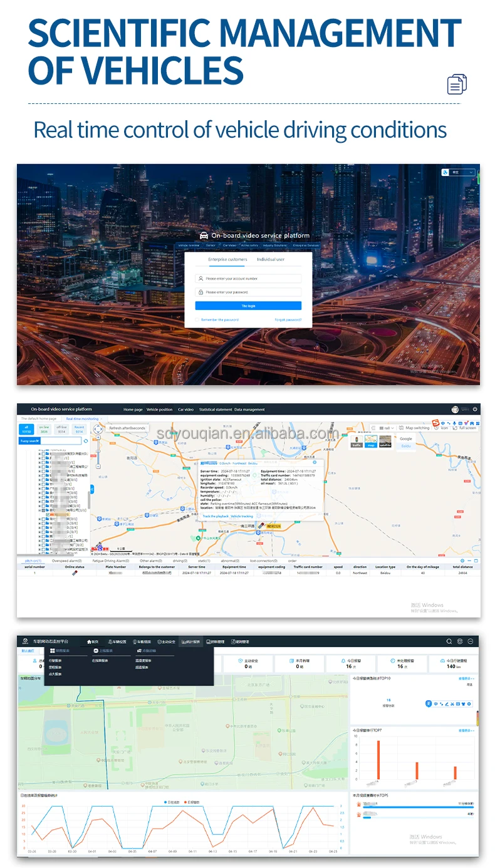The height and width of the screenshot is (868, 495).
Task: Open the Data management menu
Action: (249, 410)
